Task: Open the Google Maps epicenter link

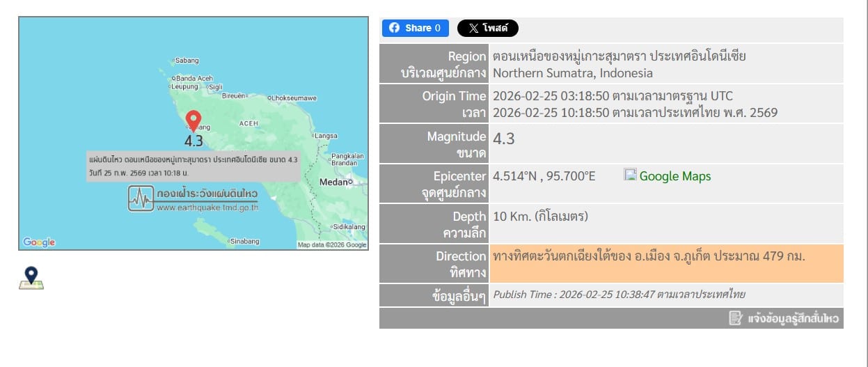Action: [x=675, y=176]
